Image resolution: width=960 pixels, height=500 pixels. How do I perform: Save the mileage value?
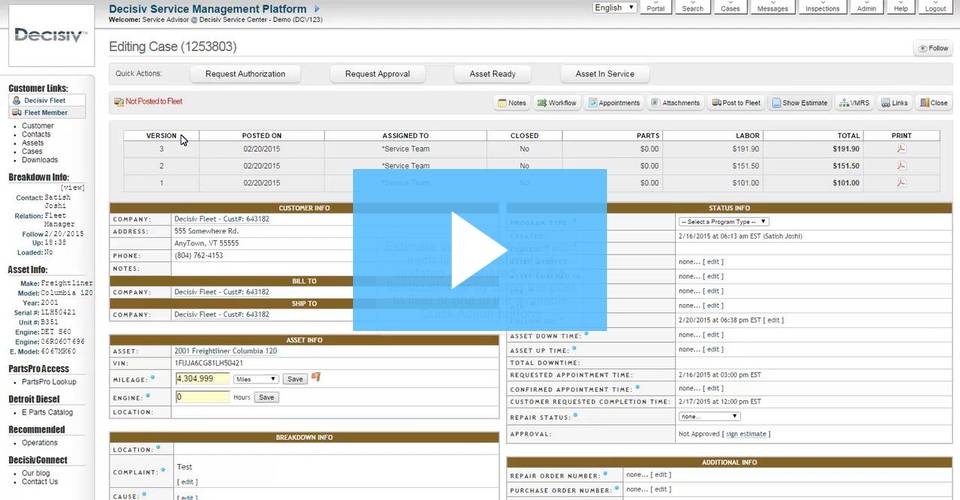pyautogui.click(x=295, y=379)
